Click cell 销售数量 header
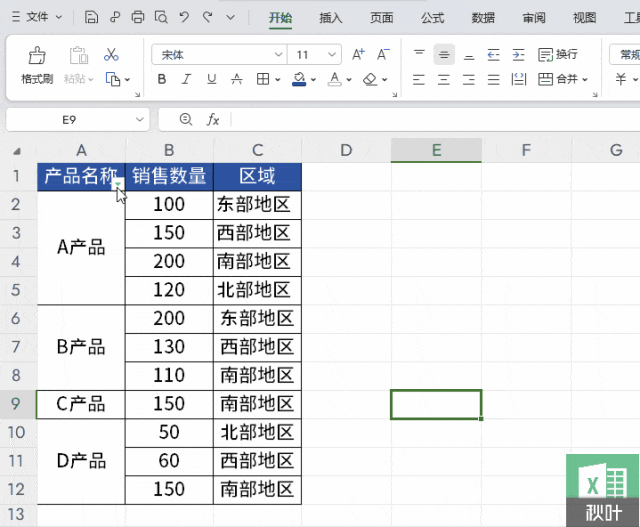This screenshot has height=527, width=640. point(169,176)
